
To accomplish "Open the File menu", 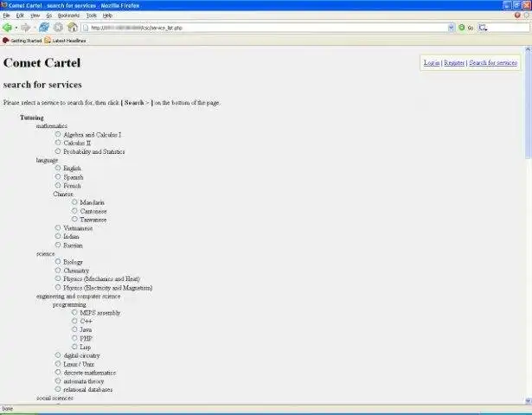I will (6, 16).
